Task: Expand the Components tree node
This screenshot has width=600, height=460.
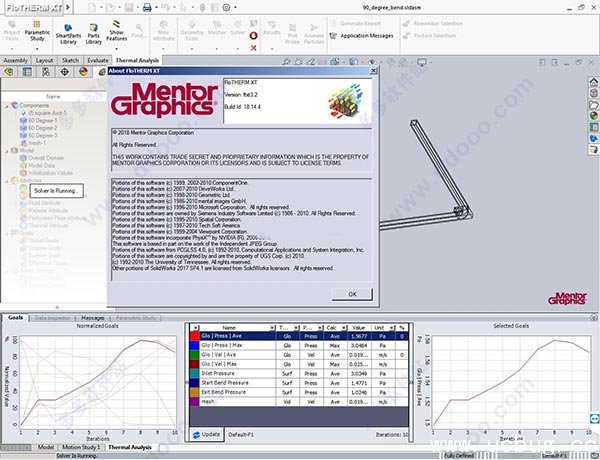Action: coord(7,104)
